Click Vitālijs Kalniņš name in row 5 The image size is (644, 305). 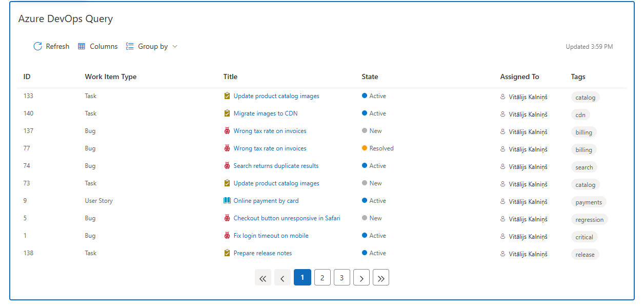[528, 219]
